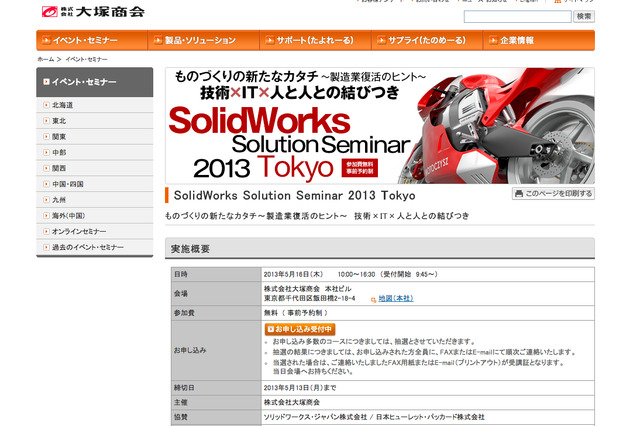Click the bullet icon next to 中部
Screen dimensions: 640x426
coord(47,152)
